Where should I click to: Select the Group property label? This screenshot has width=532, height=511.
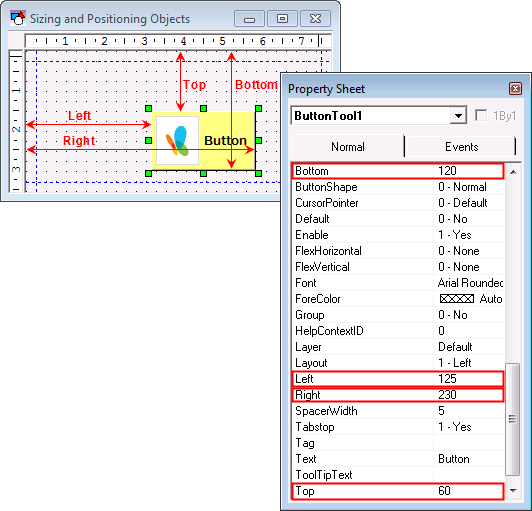[x=309, y=315]
